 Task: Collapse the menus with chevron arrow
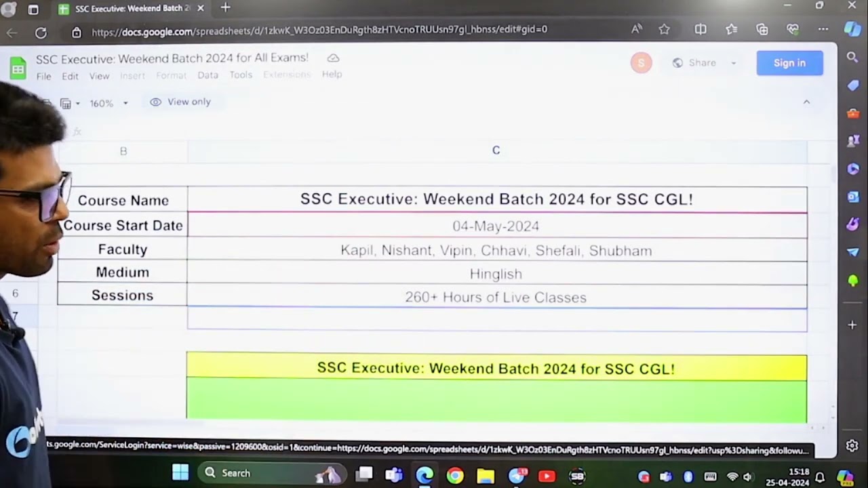[806, 102]
